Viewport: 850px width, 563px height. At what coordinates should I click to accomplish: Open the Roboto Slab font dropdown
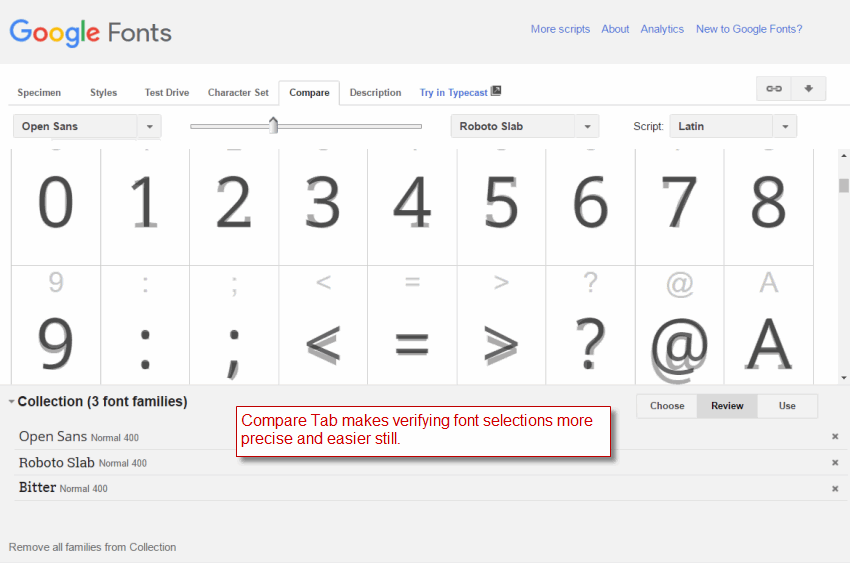(524, 126)
